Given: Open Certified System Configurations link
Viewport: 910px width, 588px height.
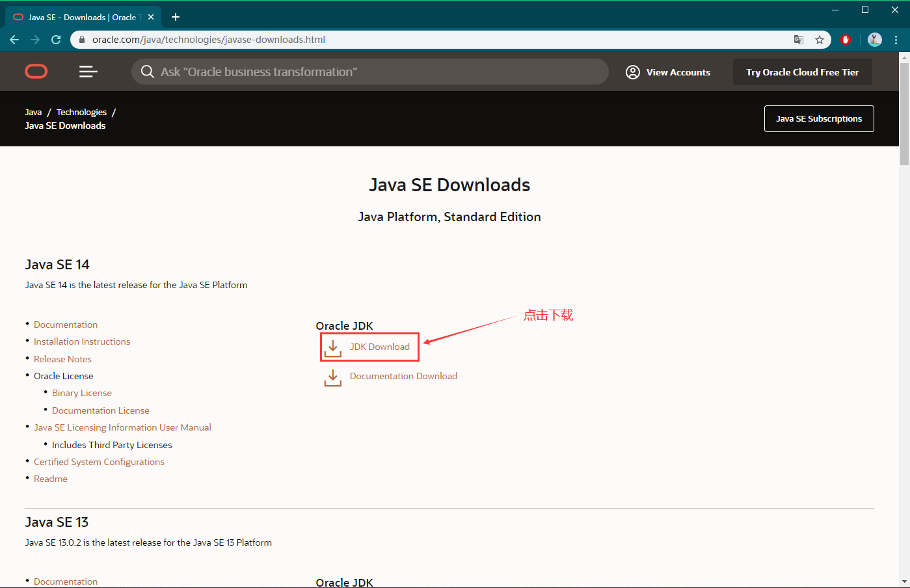Looking at the screenshot, I should tap(99, 462).
